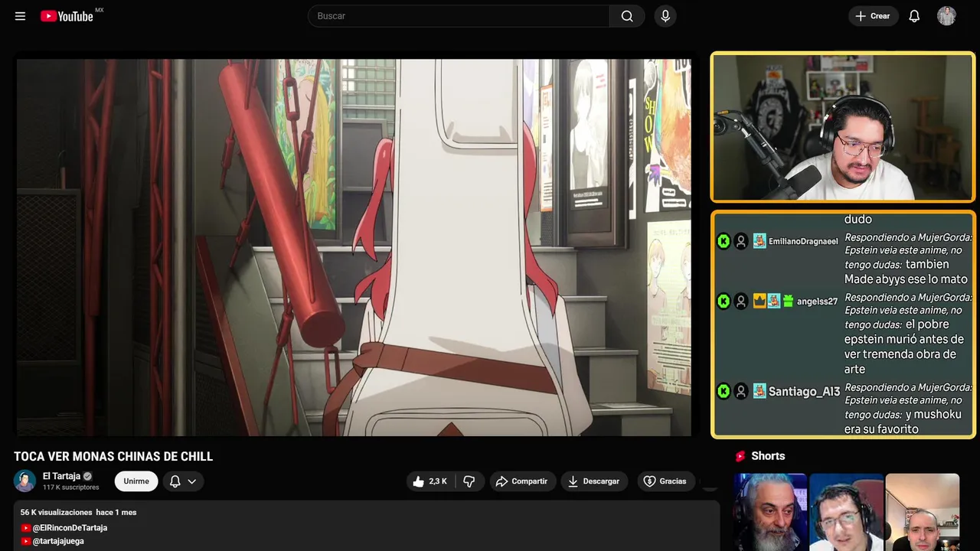980x551 pixels.
Task: Join channel with Unirme button
Action: tap(136, 481)
